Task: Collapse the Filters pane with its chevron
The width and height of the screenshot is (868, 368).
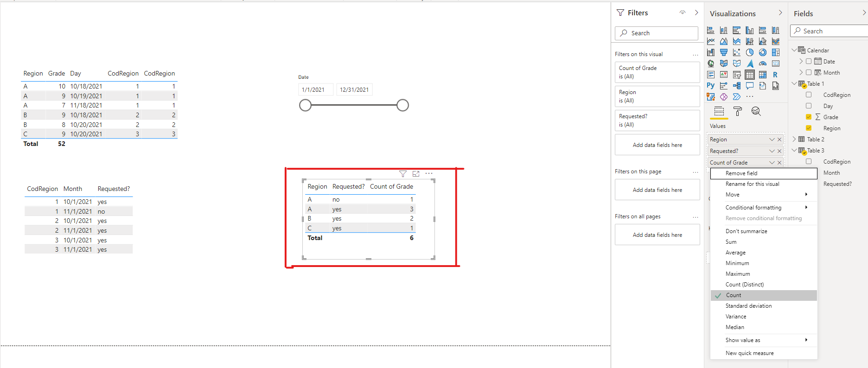Action: click(x=696, y=13)
